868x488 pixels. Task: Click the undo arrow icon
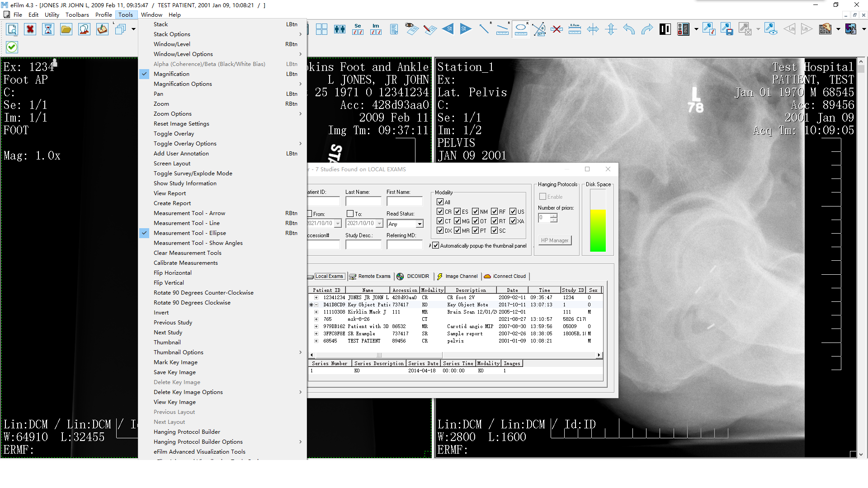[629, 29]
